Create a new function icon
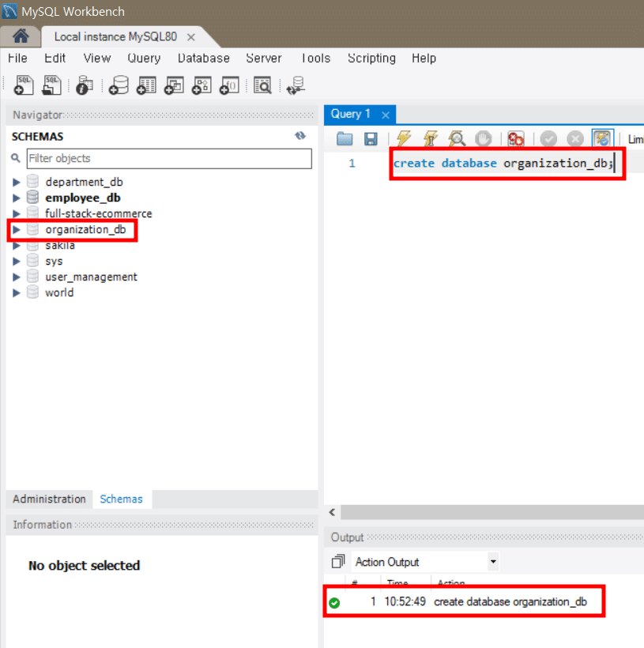This screenshot has width=644, height=648. 229,85
